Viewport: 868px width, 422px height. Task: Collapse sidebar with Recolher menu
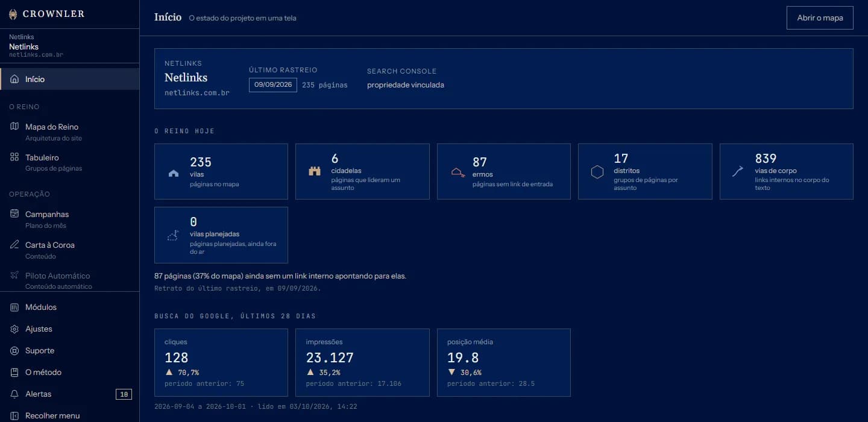(69, 415)
